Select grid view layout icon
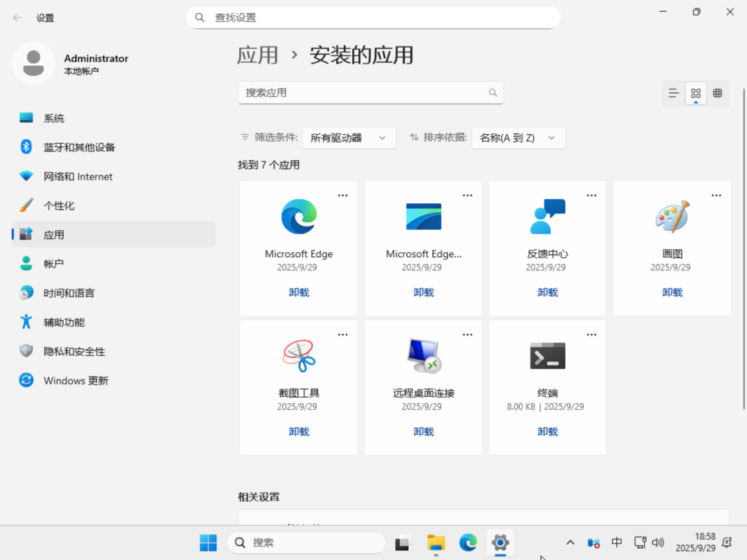 pos(696,93)
